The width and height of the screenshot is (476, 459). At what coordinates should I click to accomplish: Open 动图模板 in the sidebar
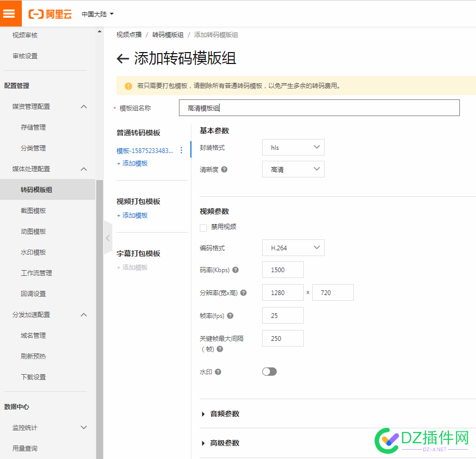pyautogui.click(x=33, y=232)
